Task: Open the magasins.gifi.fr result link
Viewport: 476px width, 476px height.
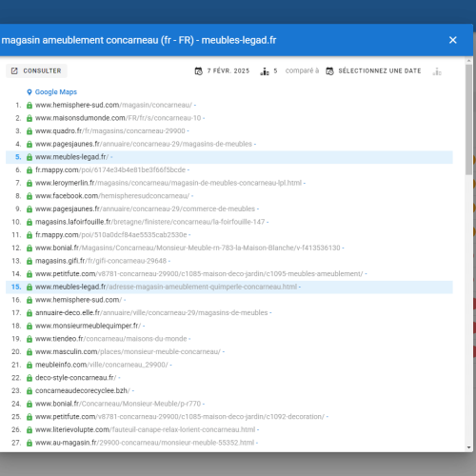Action: [101, 261]
